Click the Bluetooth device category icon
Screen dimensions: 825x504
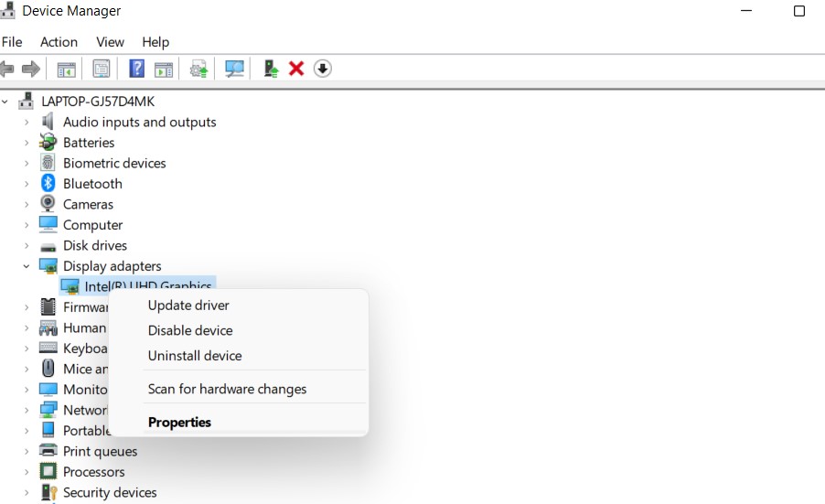click(48, 184)
